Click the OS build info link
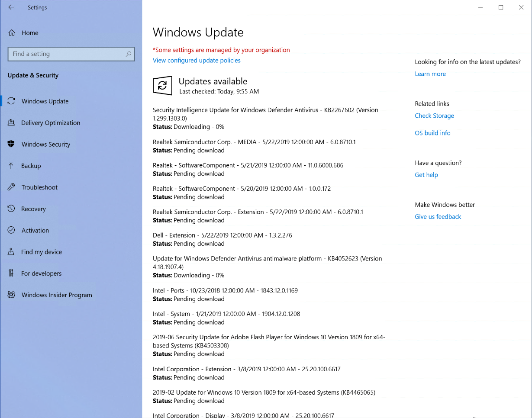The width and height of the screenshot is (532, 418). pos(432,133)
